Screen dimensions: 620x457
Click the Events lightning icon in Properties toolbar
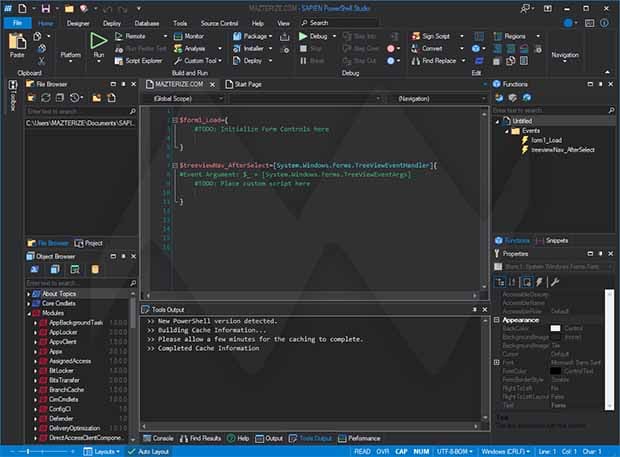(539, 282)
